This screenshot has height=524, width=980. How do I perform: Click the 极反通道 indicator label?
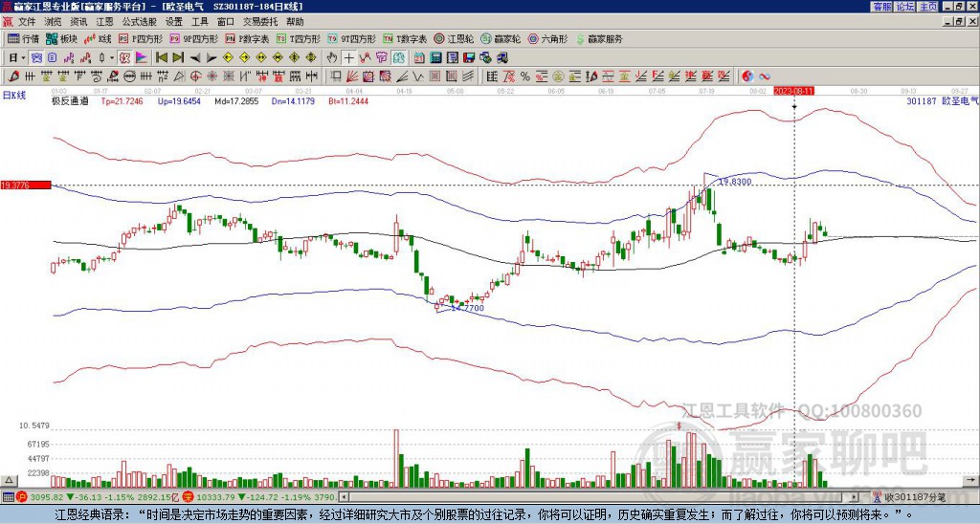click(x=70, y=100)
